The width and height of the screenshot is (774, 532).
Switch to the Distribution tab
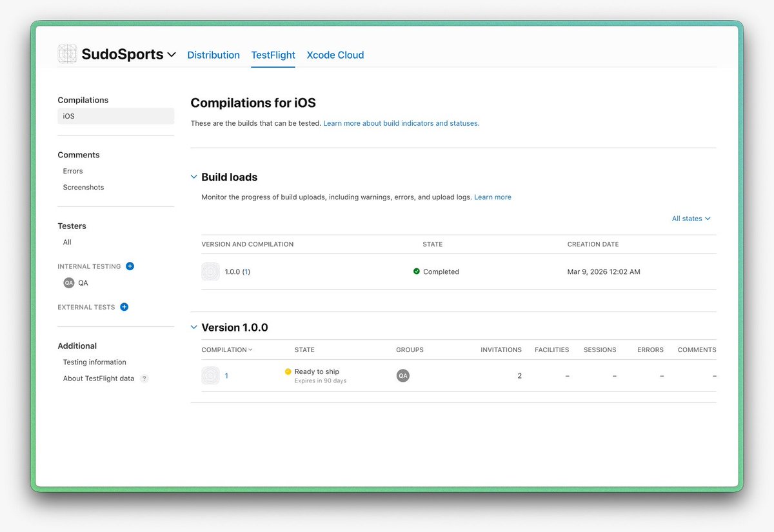pos(213,55)
